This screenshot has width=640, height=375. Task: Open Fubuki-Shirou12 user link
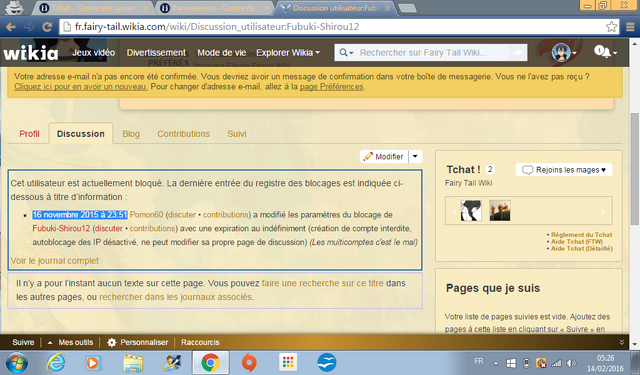61,229
